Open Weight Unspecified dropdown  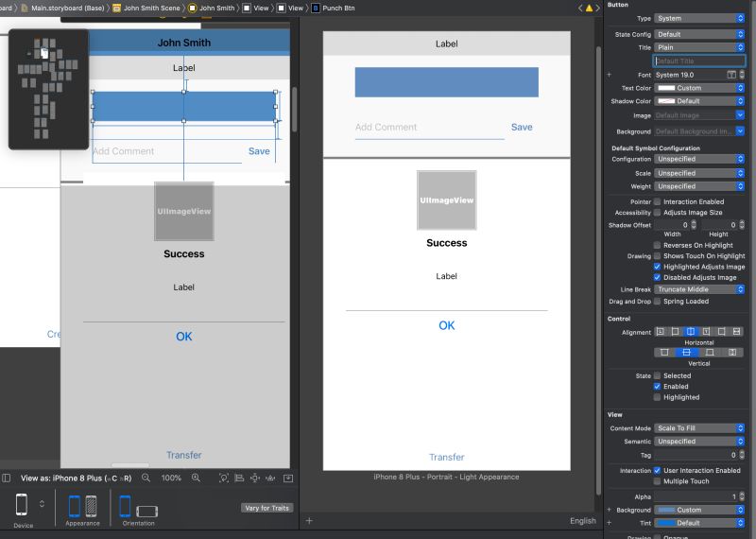pyautogui.click(x=699, y=186)
